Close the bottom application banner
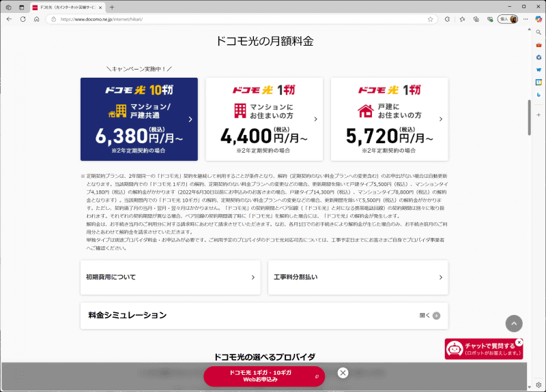546x392 pixels. 343,373
